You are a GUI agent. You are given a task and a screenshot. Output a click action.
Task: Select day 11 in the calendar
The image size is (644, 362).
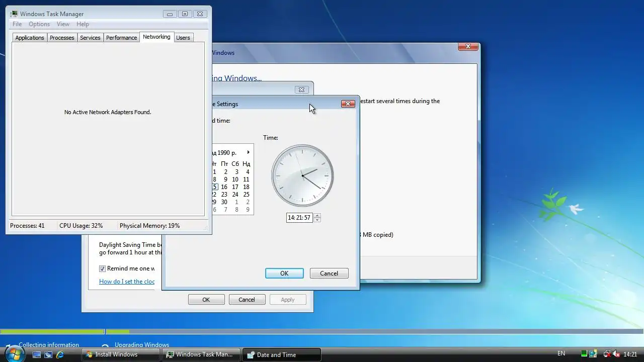[246, 179]
